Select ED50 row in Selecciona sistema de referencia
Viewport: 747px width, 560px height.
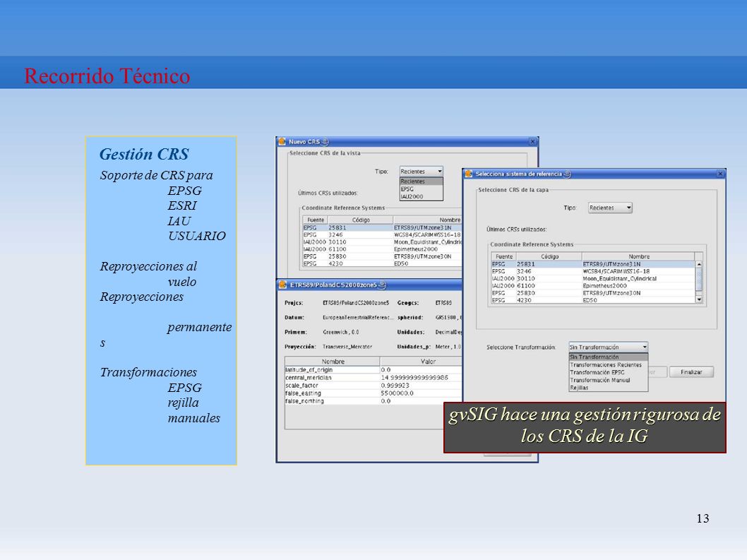click(x=593, y=300)
